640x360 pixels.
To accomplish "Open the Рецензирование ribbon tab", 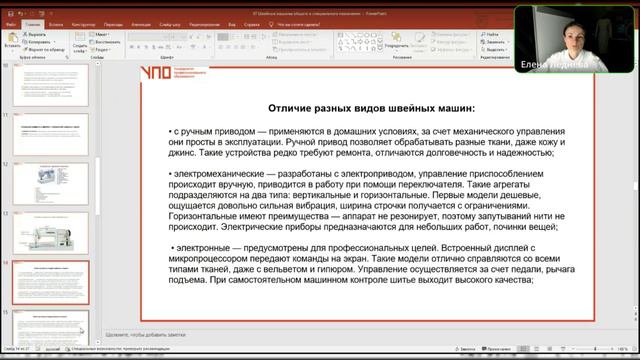I will 204,24.
